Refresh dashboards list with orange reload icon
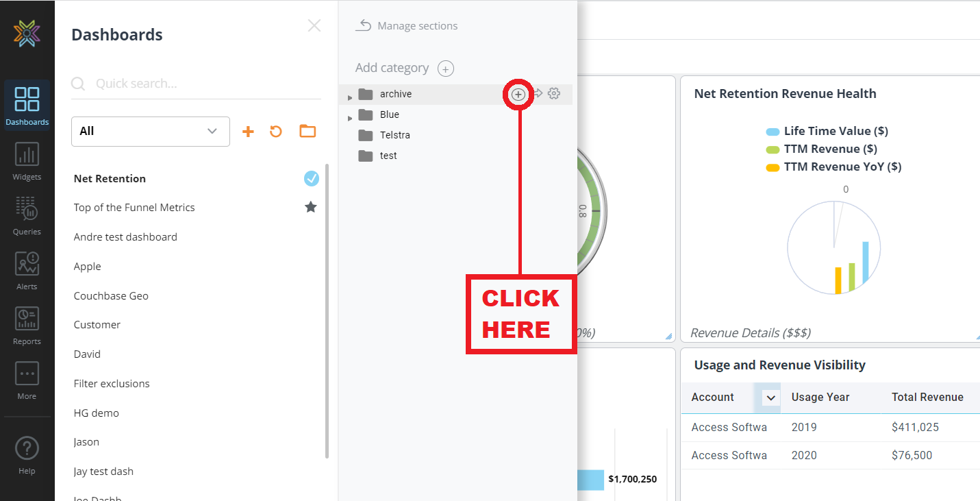 tap(276, 132)
